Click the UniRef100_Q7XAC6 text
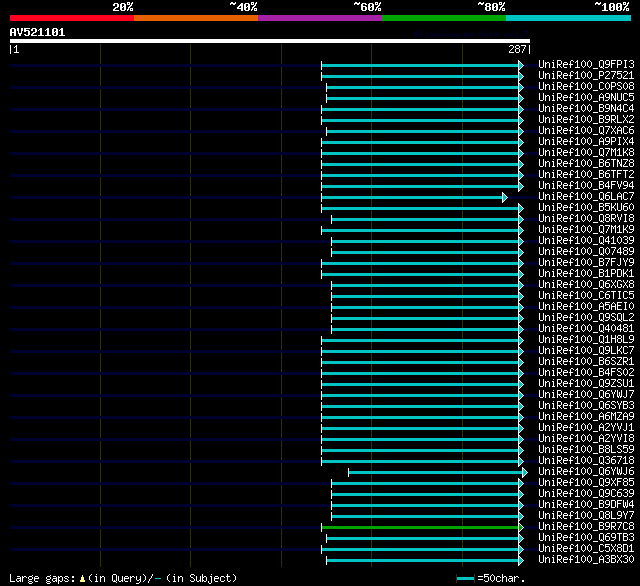The width and height of the screenshot is (640, 586). pos(586,131)
